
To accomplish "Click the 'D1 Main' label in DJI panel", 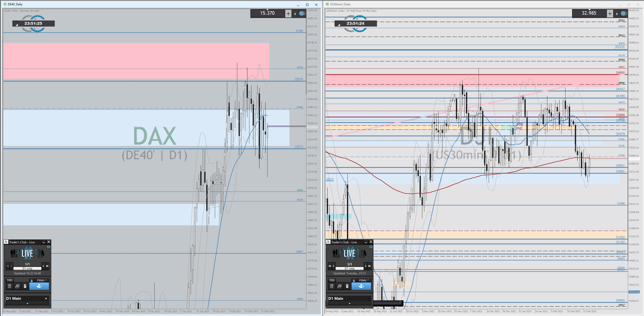I will [336, 298].
